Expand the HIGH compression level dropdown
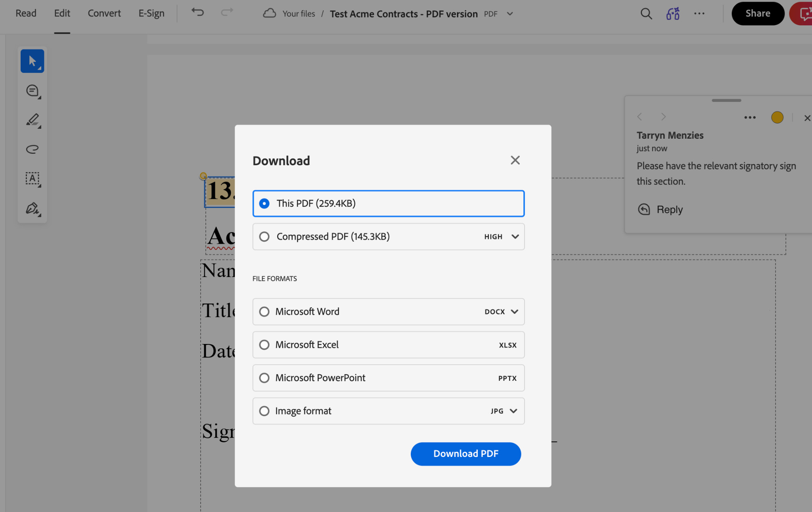This screenshot has width=812, height=512. [x=502, y=237]
